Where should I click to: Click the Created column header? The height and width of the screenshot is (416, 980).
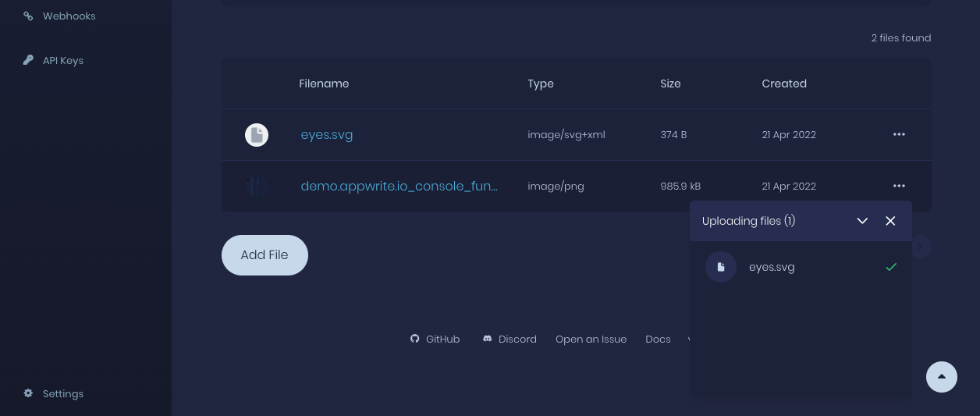click(784, 84)
